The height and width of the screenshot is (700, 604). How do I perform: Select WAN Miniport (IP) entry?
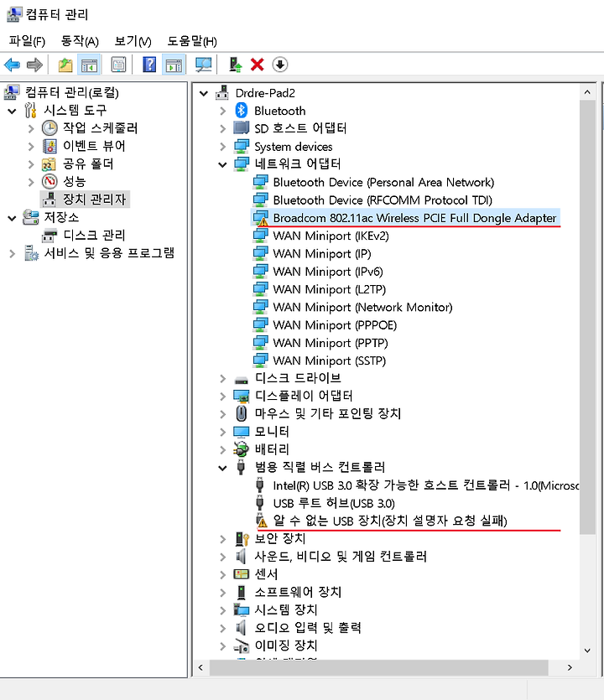(x=321, y=253)
